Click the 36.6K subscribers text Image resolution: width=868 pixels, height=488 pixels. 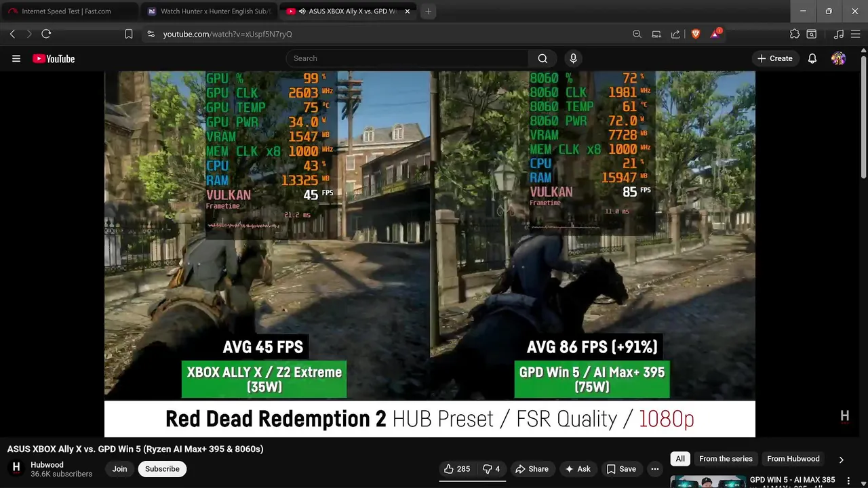coord(61,474)
